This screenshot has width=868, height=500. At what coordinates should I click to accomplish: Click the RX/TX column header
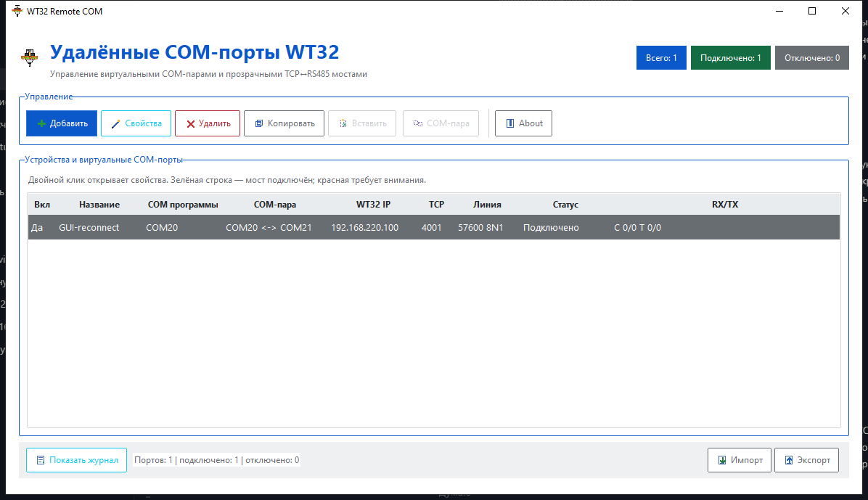[x=724, y=205]
